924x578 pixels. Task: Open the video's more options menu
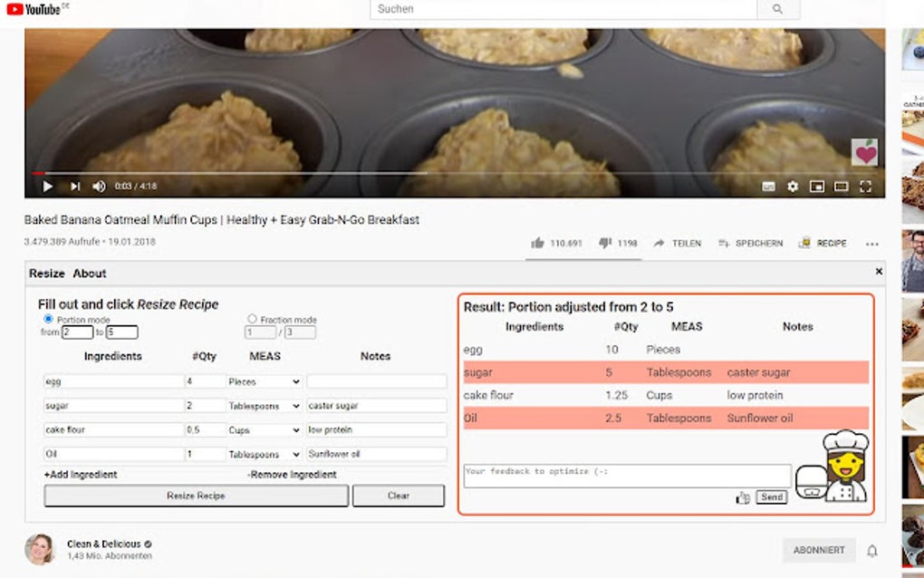872,243
